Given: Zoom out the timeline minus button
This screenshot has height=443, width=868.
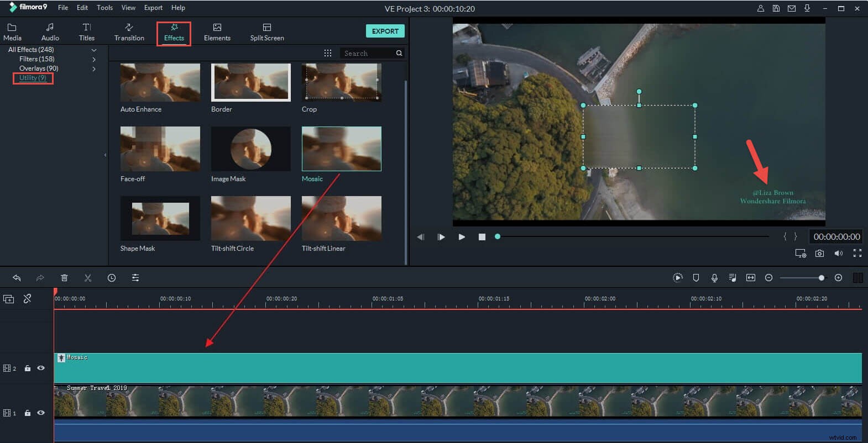Looking at the screenshot, I should point(768,277).
